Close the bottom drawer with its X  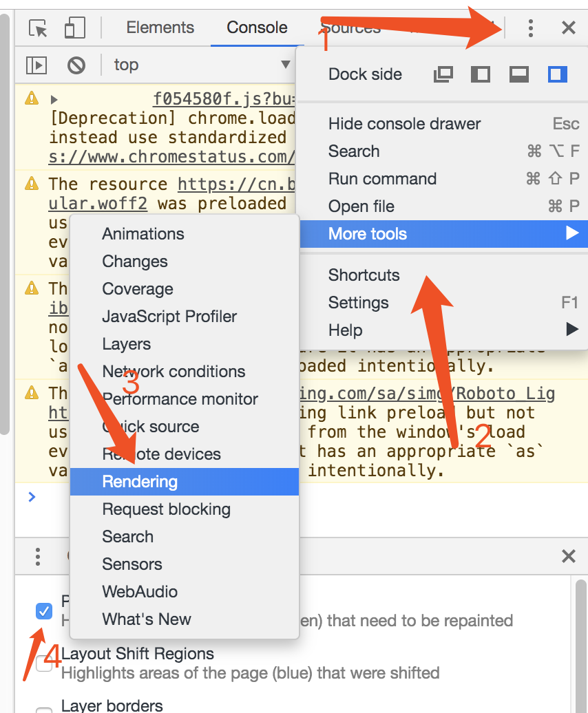[x=569, y=556]
